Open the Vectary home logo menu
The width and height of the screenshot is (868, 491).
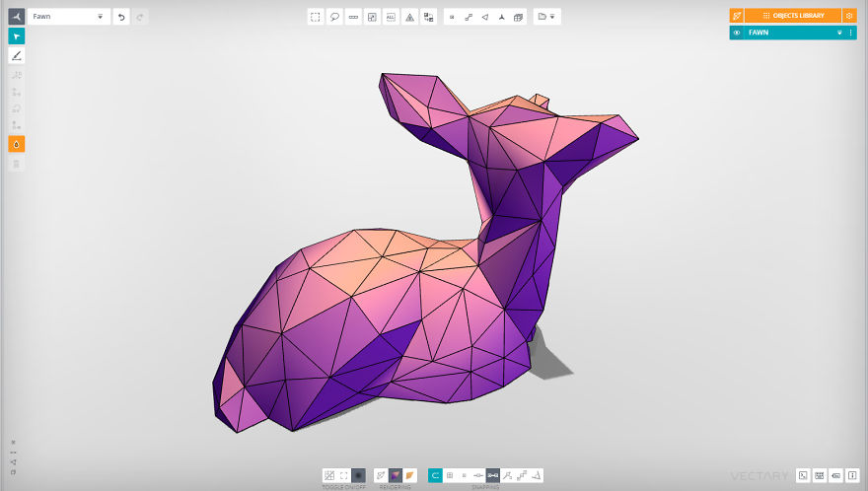point(16,17)
